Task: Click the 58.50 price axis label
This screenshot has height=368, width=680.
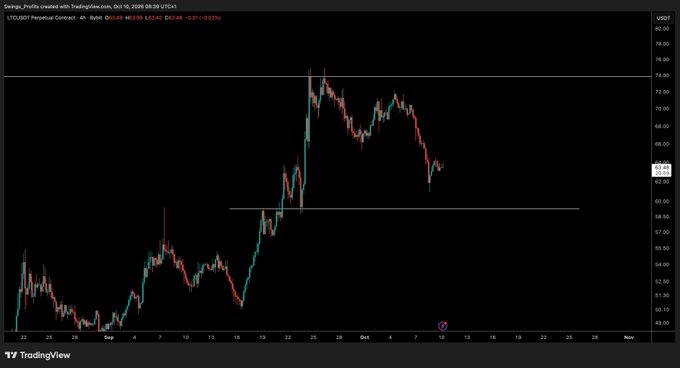Action: pyautogui.click(x=662, y=216)
